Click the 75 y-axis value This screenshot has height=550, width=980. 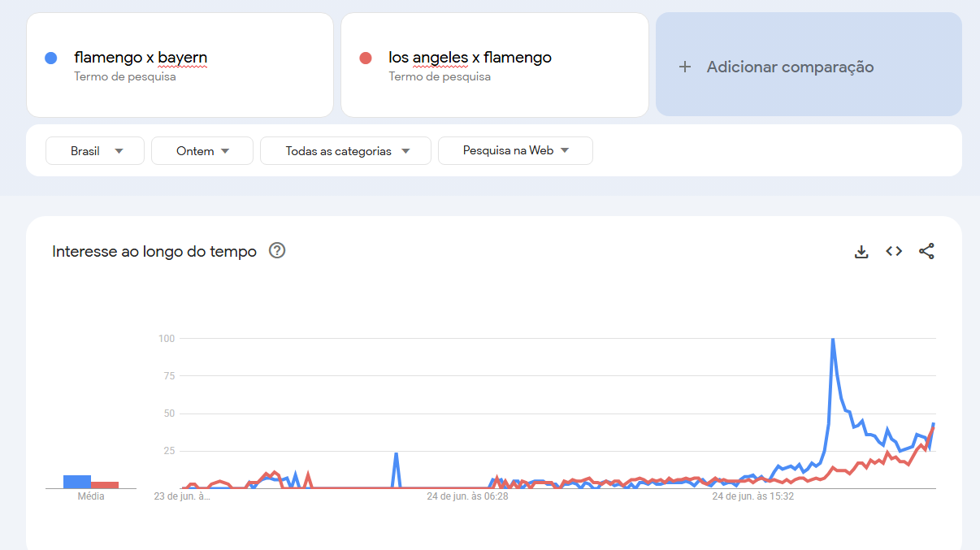coord(169,375)
